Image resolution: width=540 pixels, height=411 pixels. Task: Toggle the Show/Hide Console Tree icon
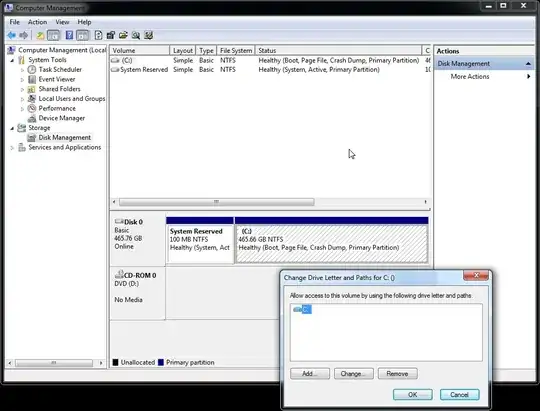(x=53, y=35)
